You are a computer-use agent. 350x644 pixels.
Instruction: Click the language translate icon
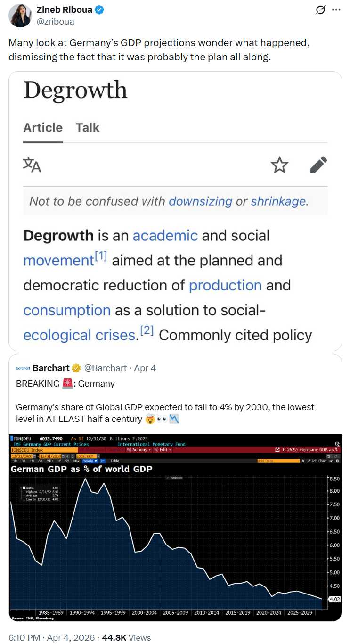(x=32, y=165)
